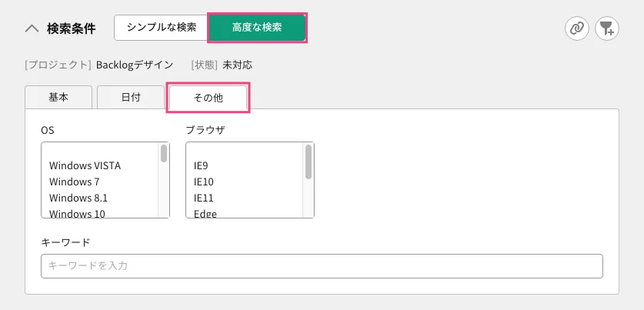Save filter with funnel plus icon

pyautogui.click(x=607, y=28)
